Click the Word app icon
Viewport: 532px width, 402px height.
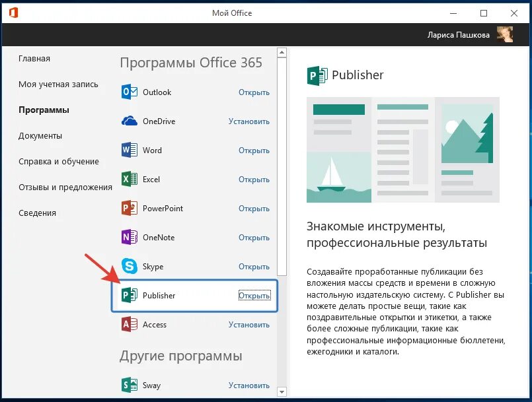tap(130, 150)
